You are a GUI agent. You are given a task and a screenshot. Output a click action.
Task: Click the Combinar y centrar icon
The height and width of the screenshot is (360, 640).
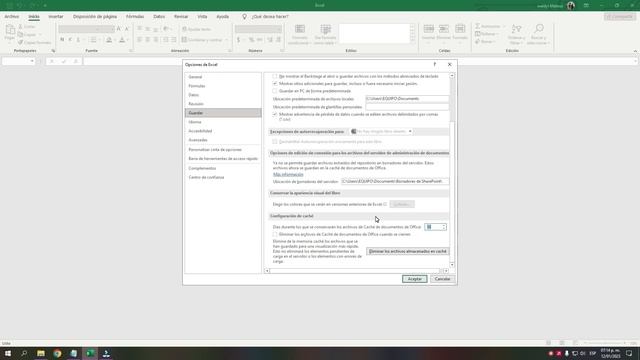pos(184,40)
